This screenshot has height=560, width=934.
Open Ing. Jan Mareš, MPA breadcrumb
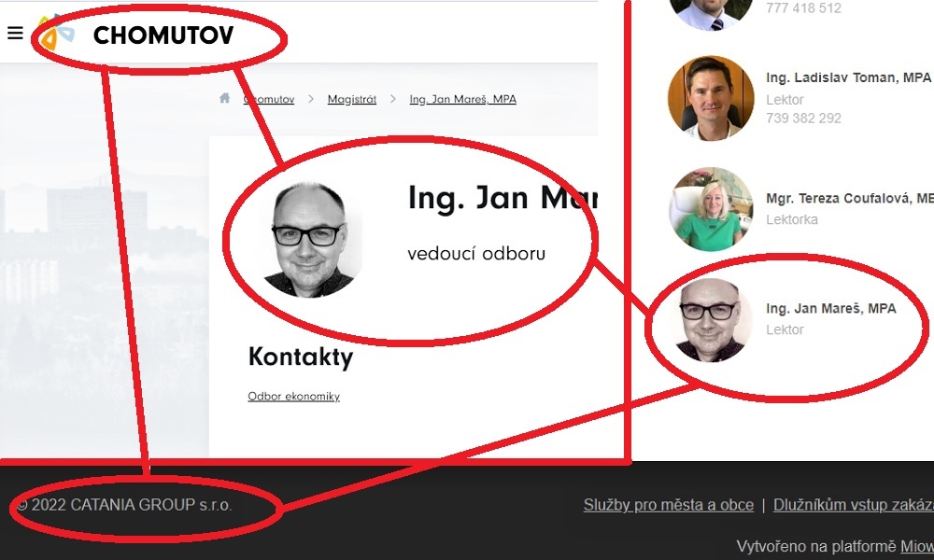pos(463,99)
